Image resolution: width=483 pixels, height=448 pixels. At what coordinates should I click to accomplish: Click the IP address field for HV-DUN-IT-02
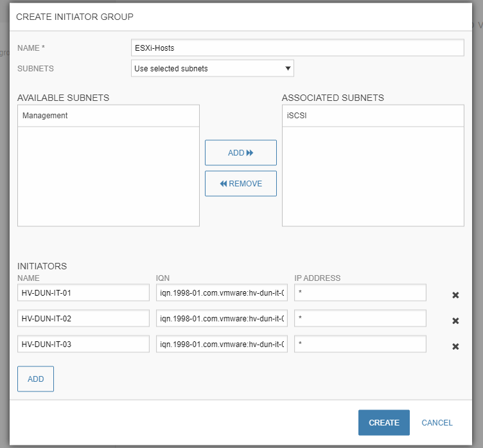tap(360, 318)
